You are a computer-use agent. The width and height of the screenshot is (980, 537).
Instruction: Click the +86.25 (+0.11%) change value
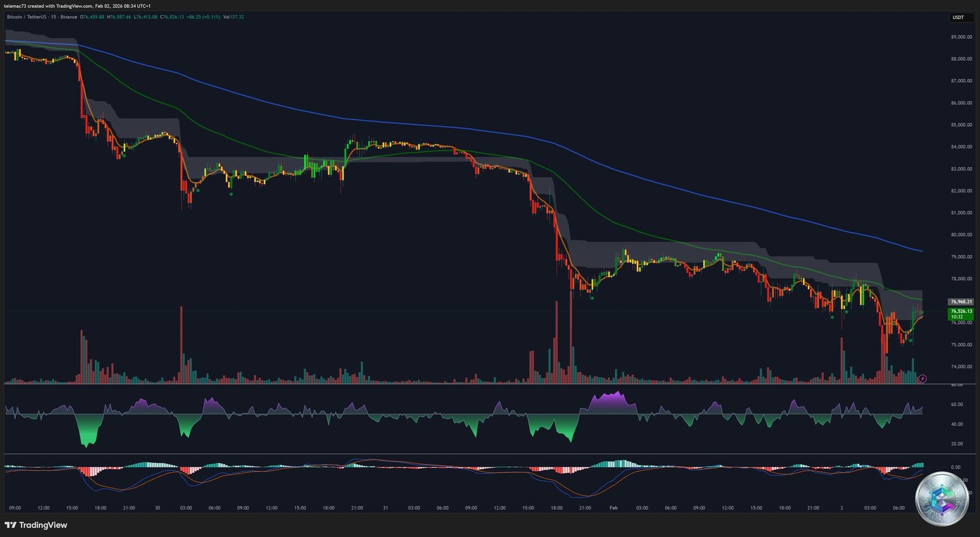(x=203, y=17)
